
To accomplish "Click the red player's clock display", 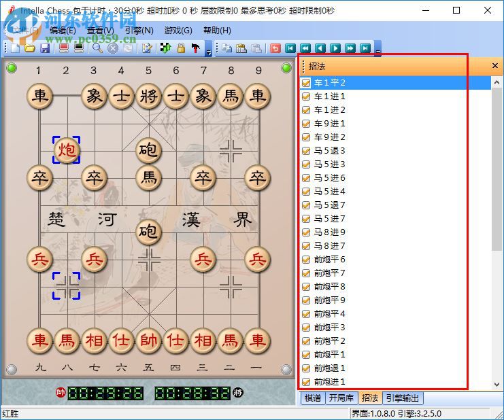I will point(105,393).
